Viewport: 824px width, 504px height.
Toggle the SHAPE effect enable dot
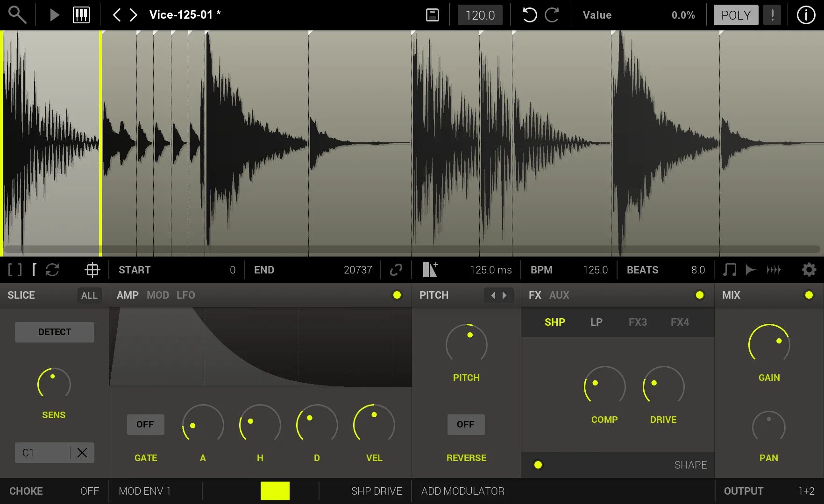coord(538,464)
